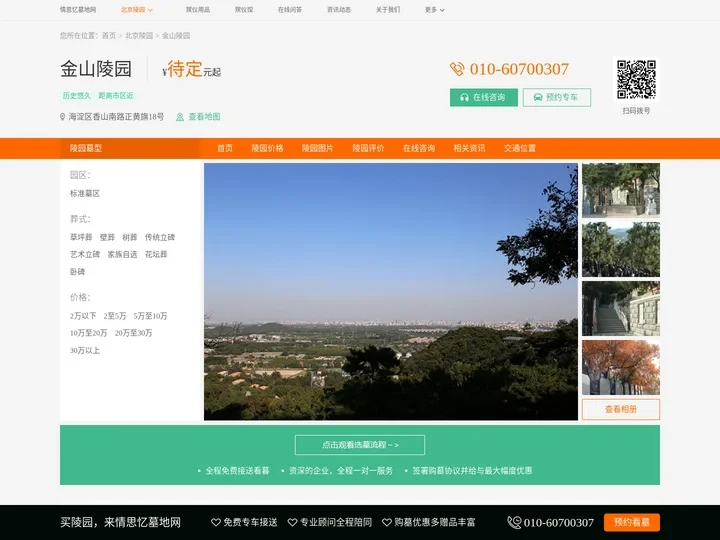Image resolution: width=720 pixels, height=540 pixels.
Task: Select the 2至5万 price range
Action: click(115, 316)
